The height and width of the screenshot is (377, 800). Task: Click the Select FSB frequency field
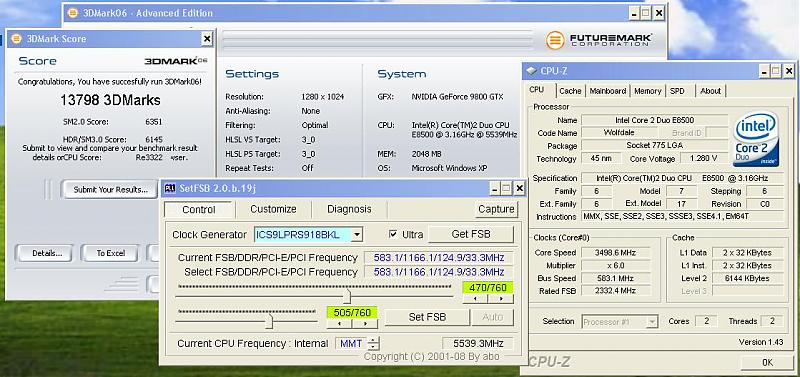point(438,272)
